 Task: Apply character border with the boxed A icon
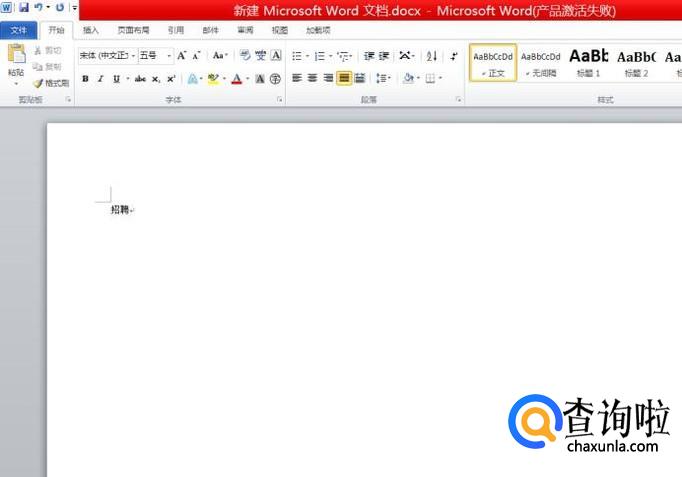pyautogui.click(x=276, y=55)
